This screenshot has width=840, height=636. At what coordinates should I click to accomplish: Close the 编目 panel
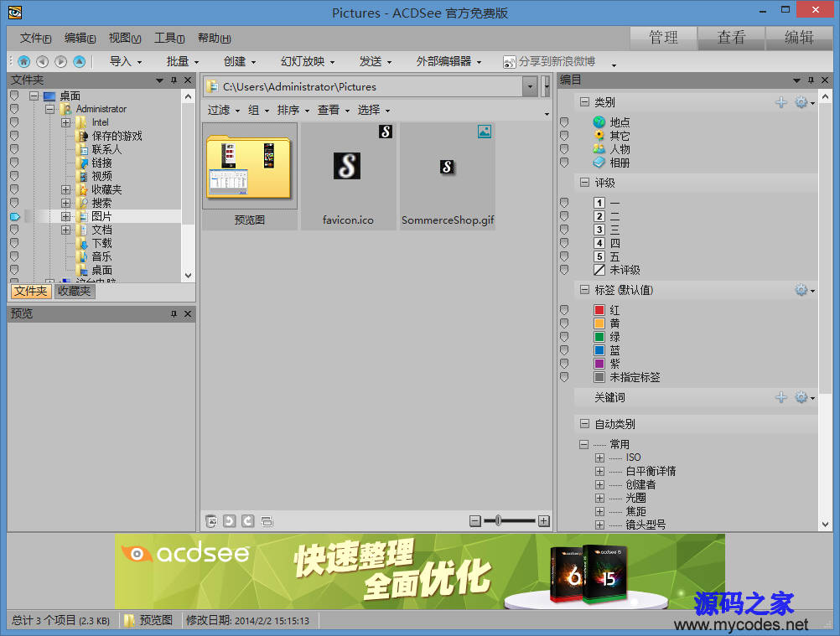[x=825, y=80]
